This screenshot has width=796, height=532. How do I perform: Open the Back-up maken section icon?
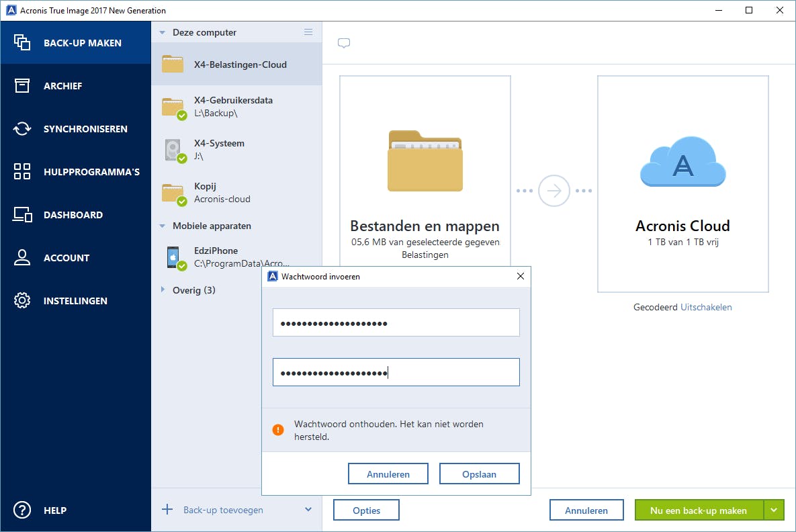click(x=21, y=42)
